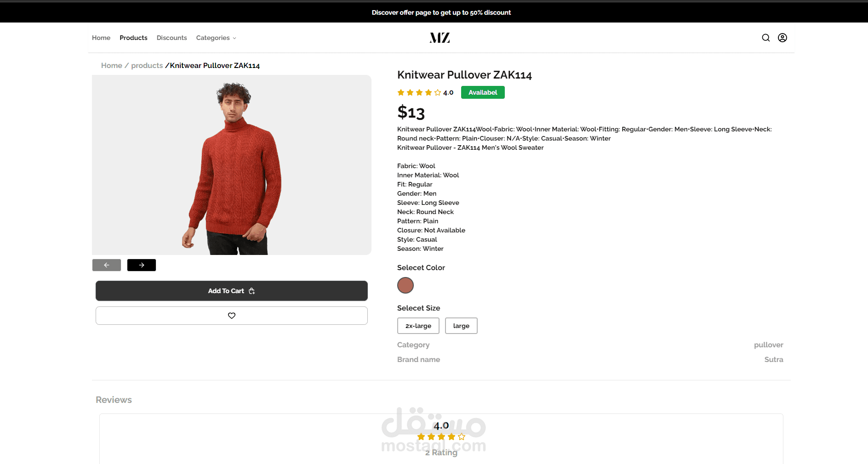The image size is (868, 464).
Task: Click the 50% discount offer banner
Action: (x=441, y=12)
